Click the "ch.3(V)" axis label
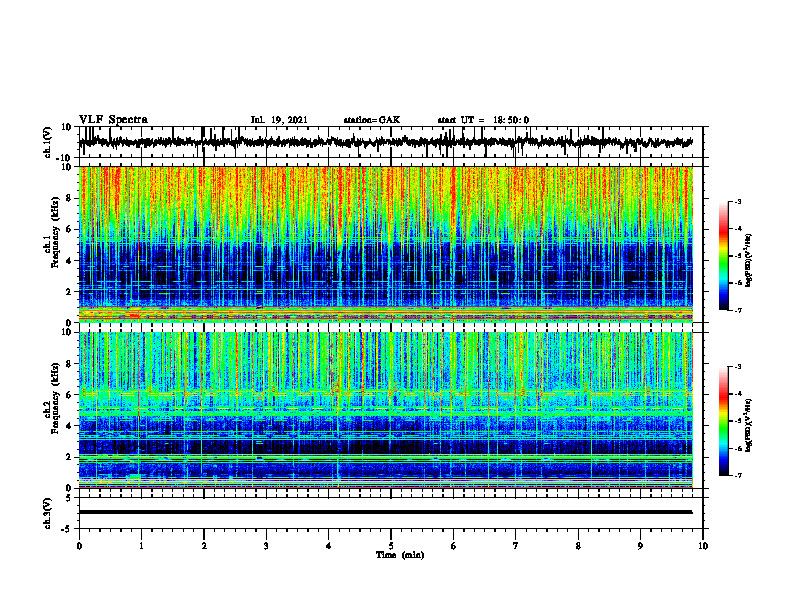Viewport: 792px width, 612px height. point(48,513)
